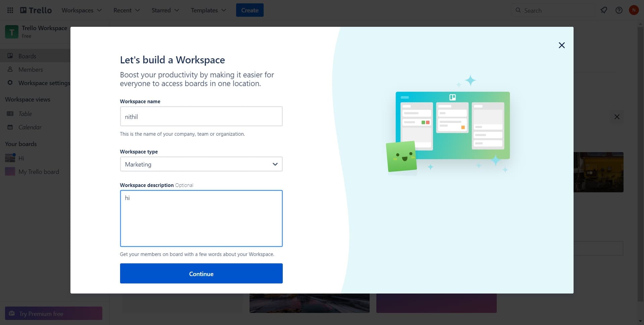Open the account avatar 'N'
The height and width of the screenshot is (325, 644).
click(x=634, y=10)
